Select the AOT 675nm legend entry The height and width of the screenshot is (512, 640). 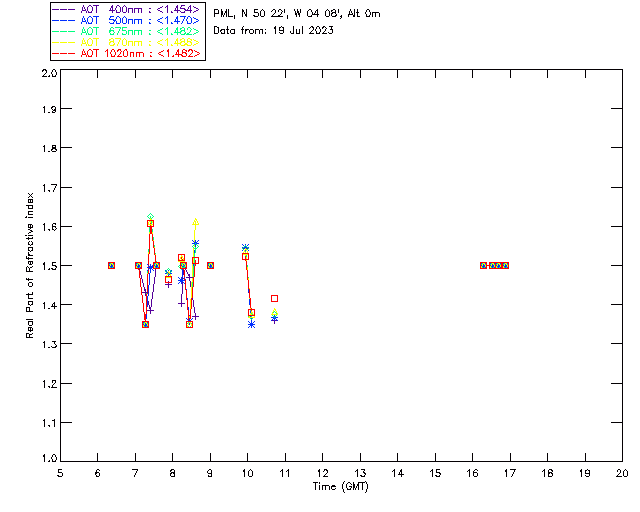[x=126, y=31]
